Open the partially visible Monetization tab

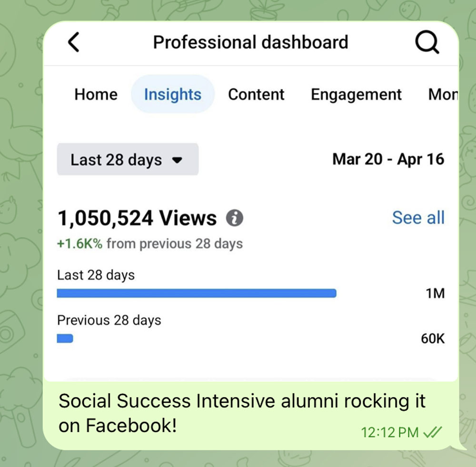(x=443, y=94)
